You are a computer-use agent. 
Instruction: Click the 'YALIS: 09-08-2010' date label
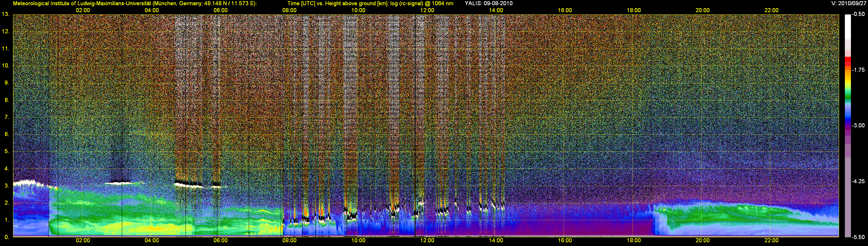click(489, 3)
